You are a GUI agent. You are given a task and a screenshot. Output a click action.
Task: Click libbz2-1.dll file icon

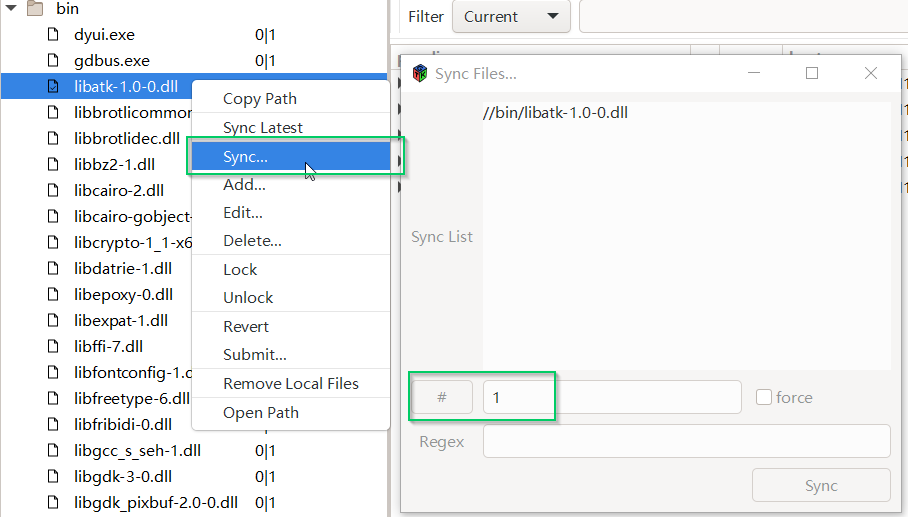[53, 164]
